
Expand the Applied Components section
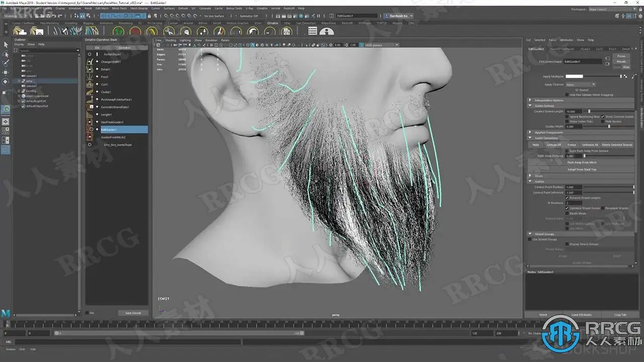tap(530, 132)
